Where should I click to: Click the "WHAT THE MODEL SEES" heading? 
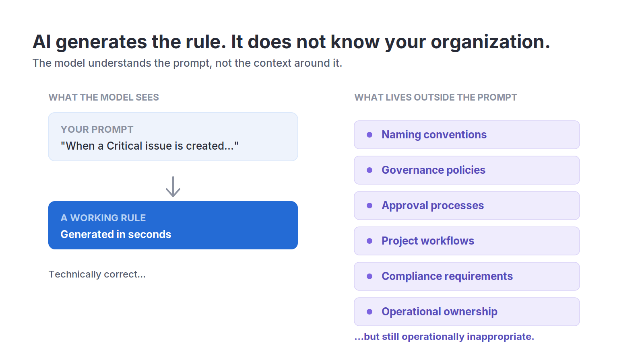104,97
